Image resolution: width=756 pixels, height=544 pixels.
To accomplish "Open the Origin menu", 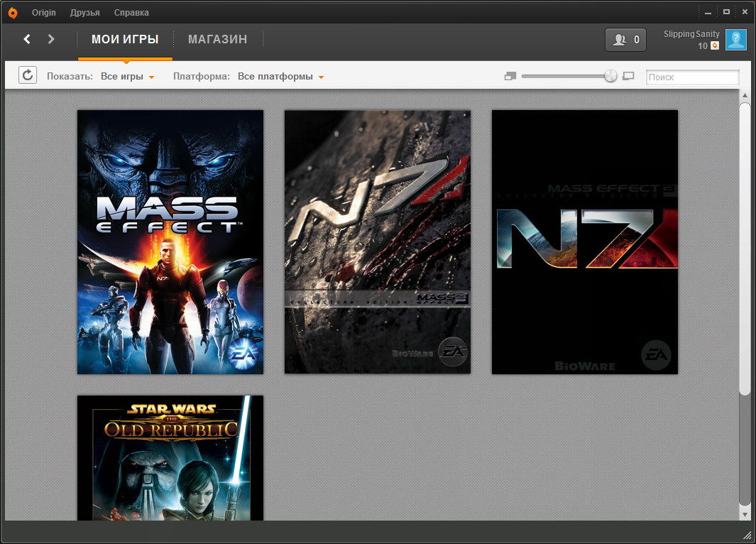I will coord(44,13).
